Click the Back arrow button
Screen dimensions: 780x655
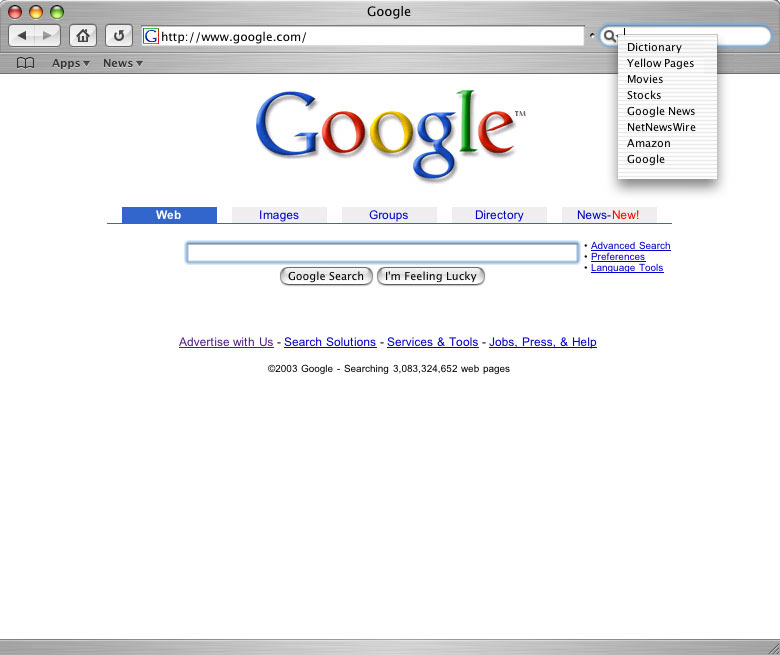tap(23, 36)
